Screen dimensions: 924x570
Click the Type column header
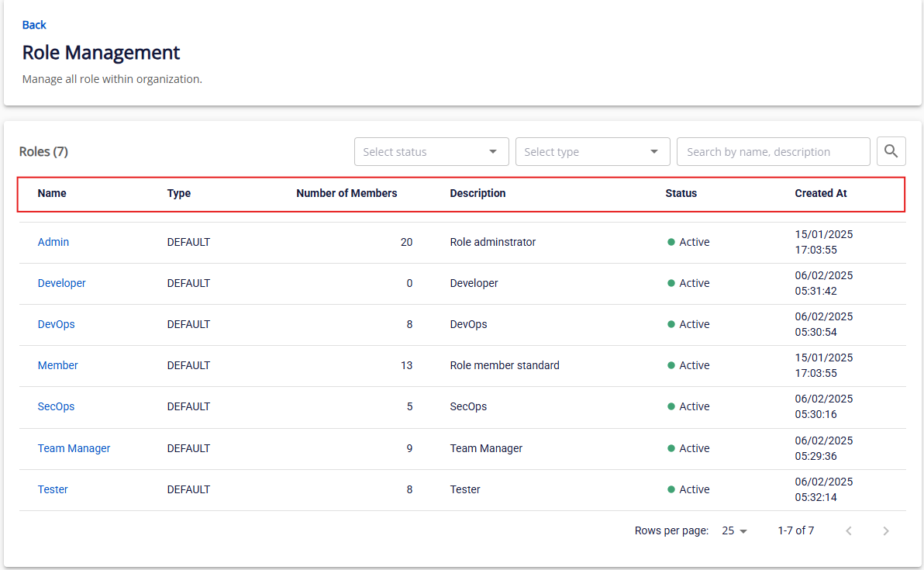pos(179,193)
